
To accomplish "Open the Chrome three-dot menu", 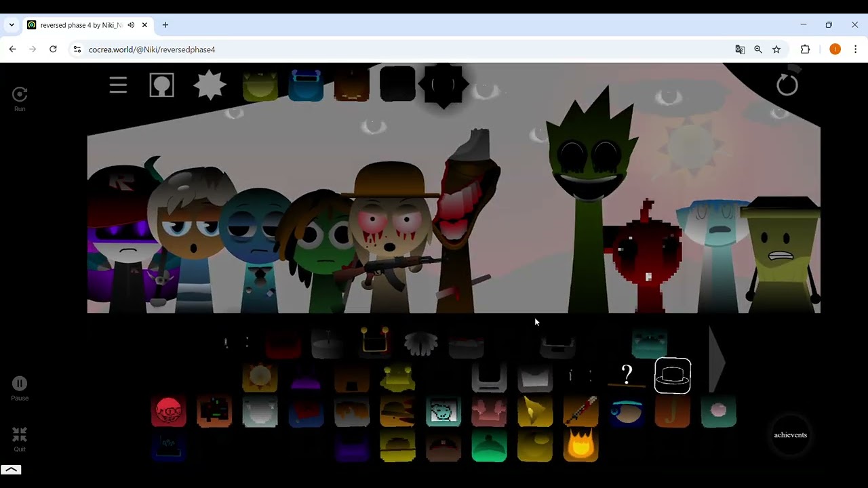I will [x=856, y=49].
